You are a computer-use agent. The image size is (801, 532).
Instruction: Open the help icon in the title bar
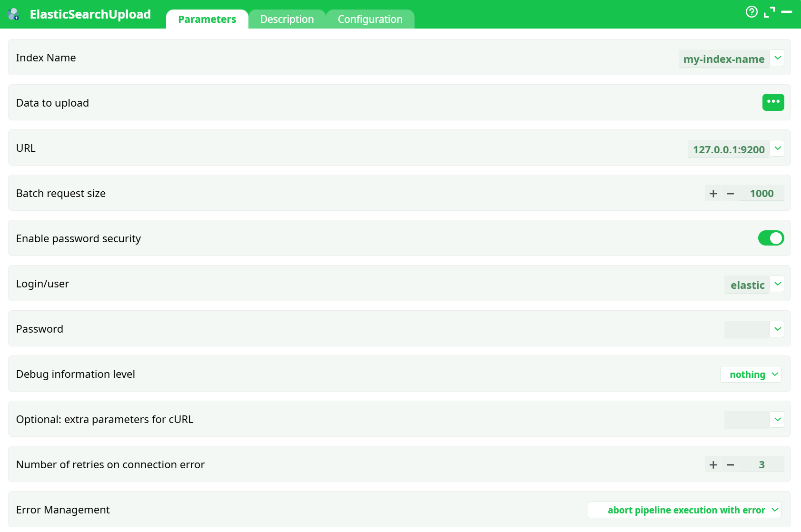pos(752,12)
